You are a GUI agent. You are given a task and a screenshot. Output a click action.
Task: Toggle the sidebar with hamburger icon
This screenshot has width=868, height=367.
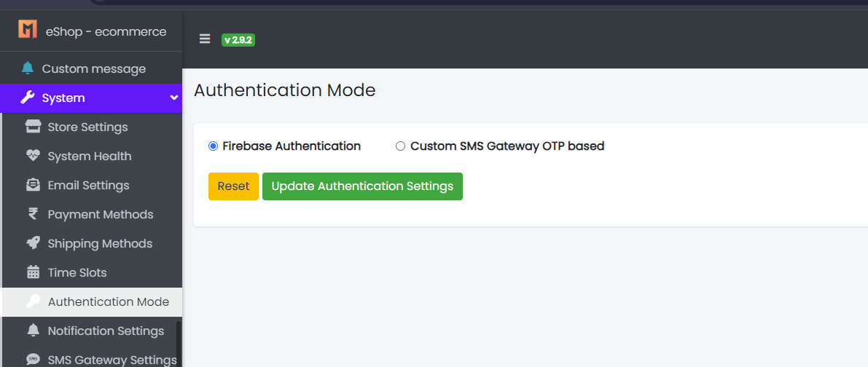205,39
